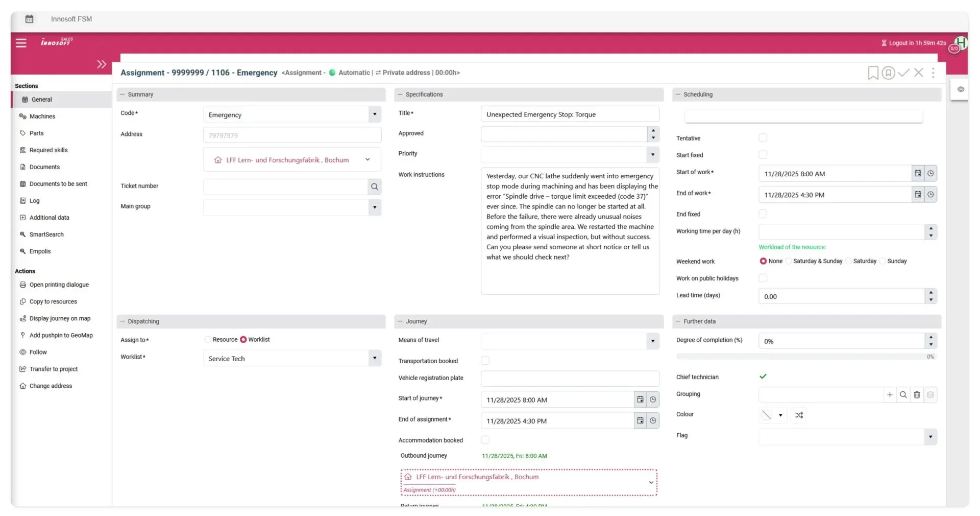The width and height of the screenshot is (980, 516).
Task: Open the three-dot more options menu
Action: pyautogui.click(x=933, y=73)
